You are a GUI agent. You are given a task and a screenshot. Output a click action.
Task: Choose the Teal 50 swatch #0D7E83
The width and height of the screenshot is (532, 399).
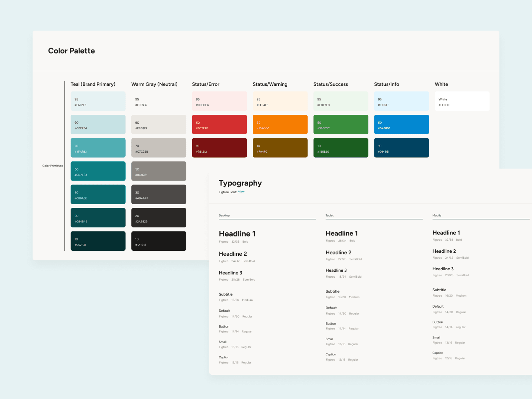[x=98, y=171]
